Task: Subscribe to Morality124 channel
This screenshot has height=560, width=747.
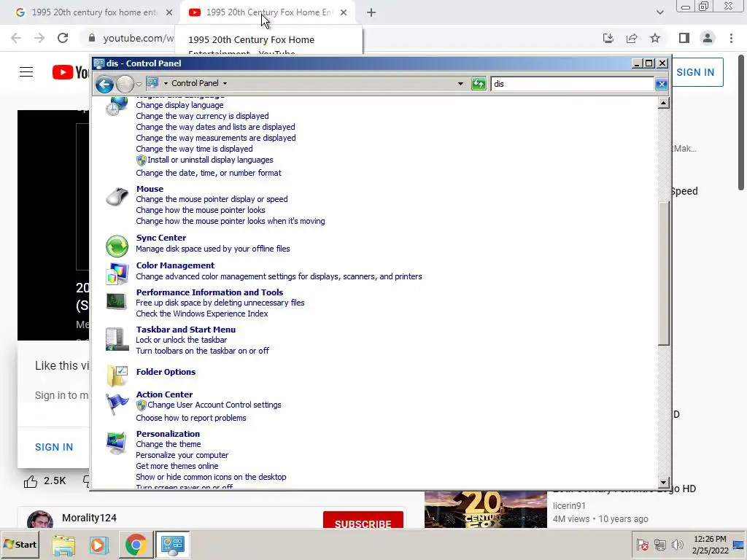Action: (x=363, y=520)
